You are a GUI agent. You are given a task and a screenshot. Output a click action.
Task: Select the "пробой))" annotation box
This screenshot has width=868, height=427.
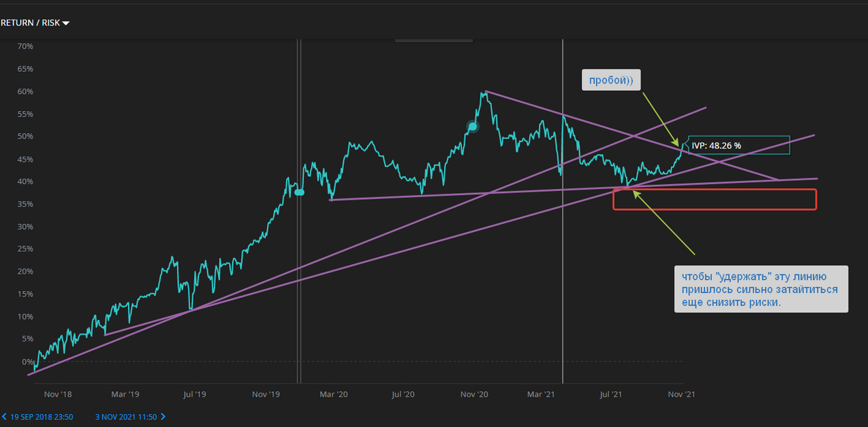pyautogui.click(x=611, y=81)
